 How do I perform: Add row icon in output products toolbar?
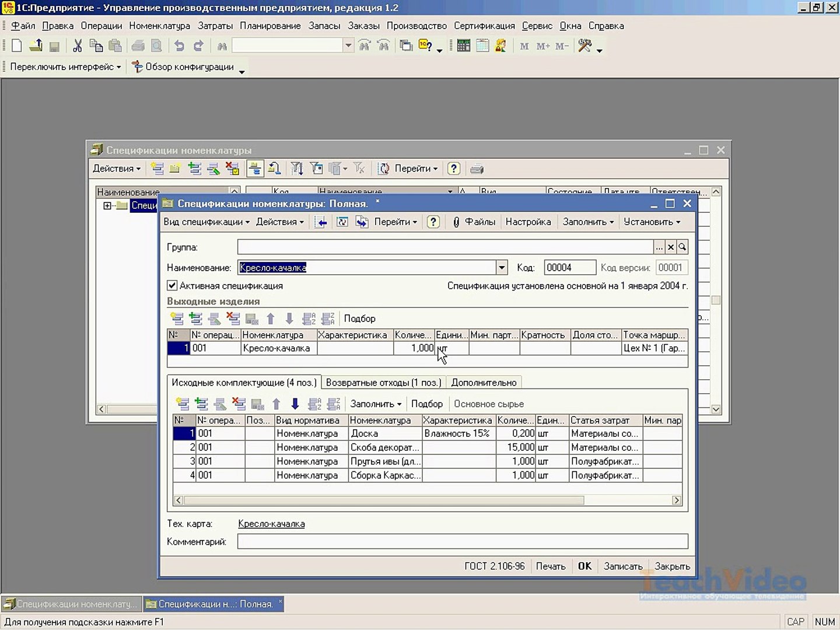[177, 318]
